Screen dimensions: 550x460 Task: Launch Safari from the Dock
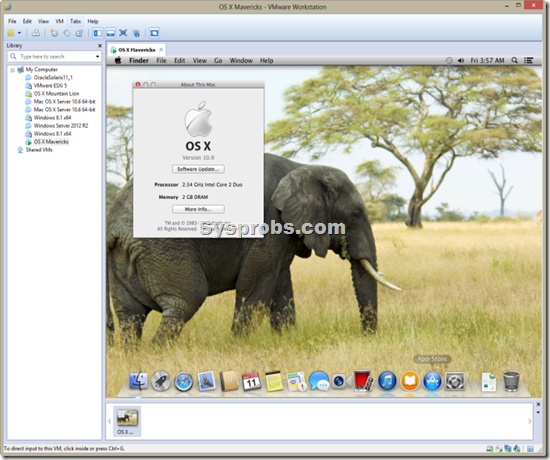[183, 382]
